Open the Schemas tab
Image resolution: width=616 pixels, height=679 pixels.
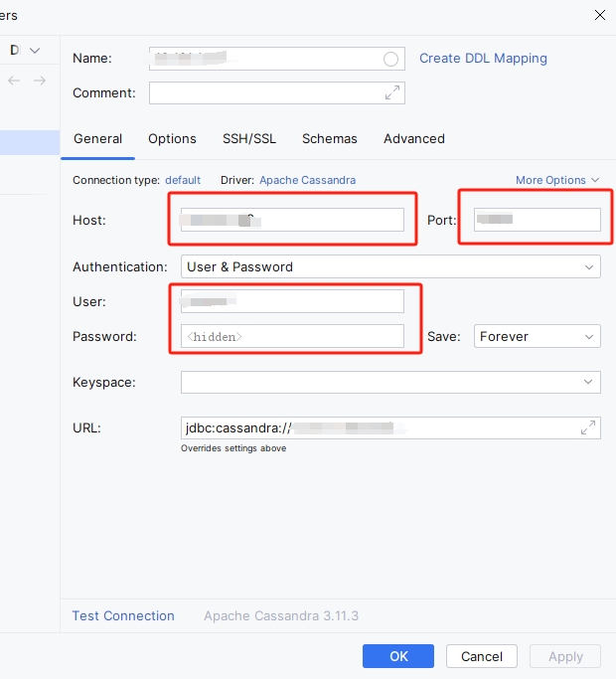pyautogui.click(x=330, y=138)
